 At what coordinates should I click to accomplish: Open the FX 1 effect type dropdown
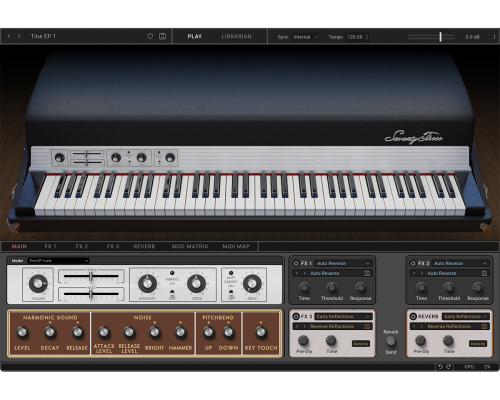[343, 263]
